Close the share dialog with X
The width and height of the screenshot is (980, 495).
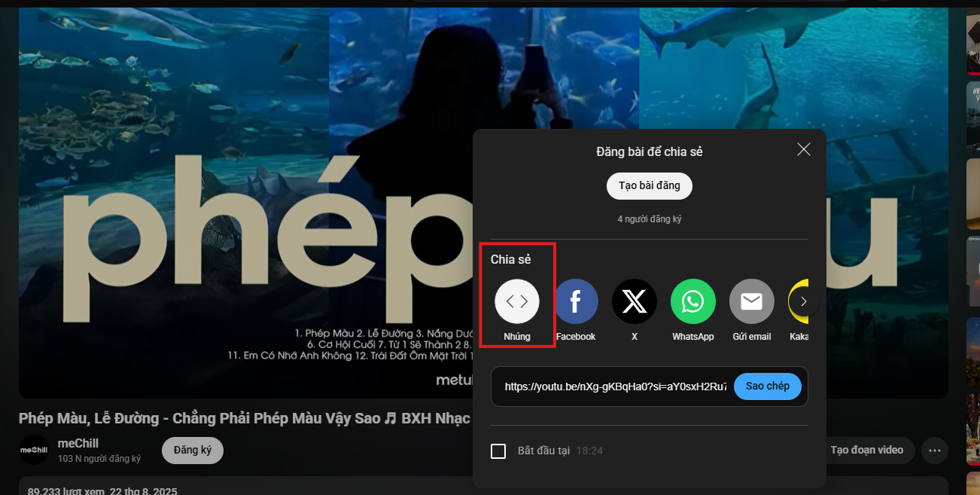[803, 149]
